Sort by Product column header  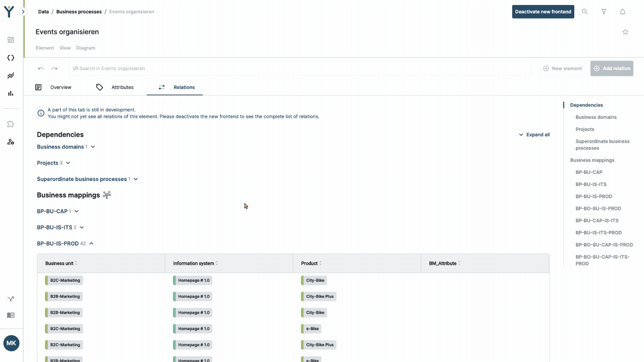312,263
